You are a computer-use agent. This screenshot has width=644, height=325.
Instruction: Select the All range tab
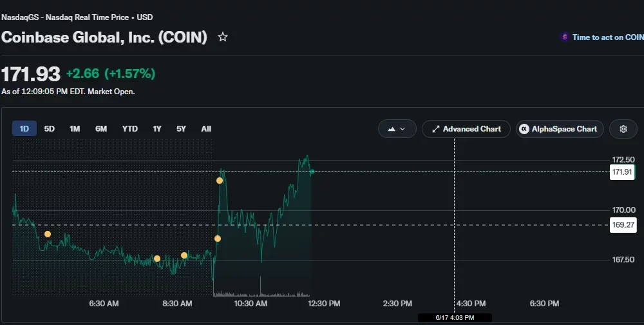coord(206,129)
